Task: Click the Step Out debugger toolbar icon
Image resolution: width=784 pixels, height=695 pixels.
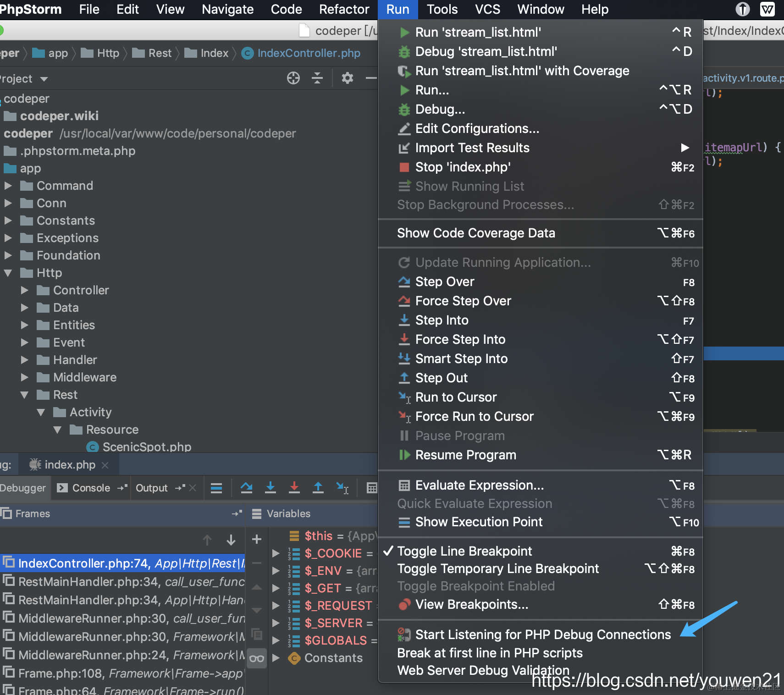Action: (318, 488)
